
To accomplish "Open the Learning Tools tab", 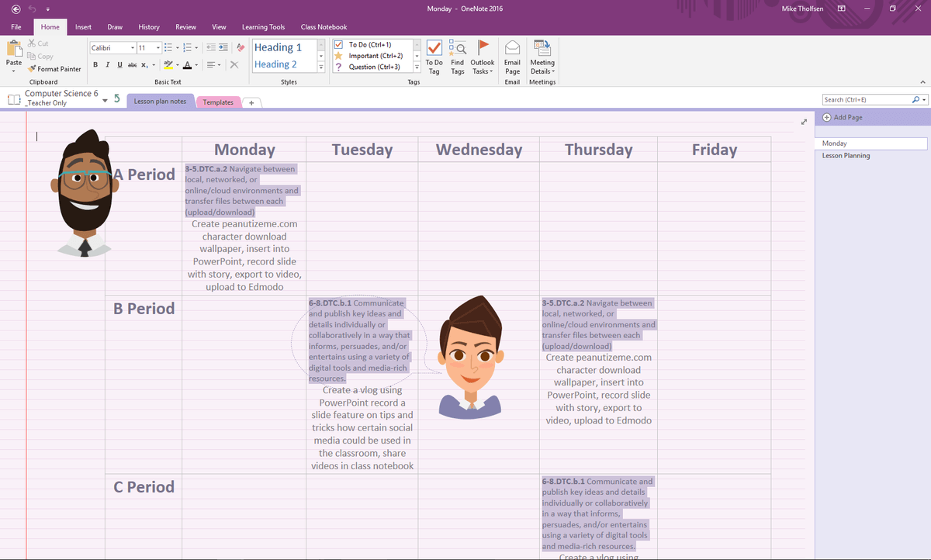I will click(263, 27).
